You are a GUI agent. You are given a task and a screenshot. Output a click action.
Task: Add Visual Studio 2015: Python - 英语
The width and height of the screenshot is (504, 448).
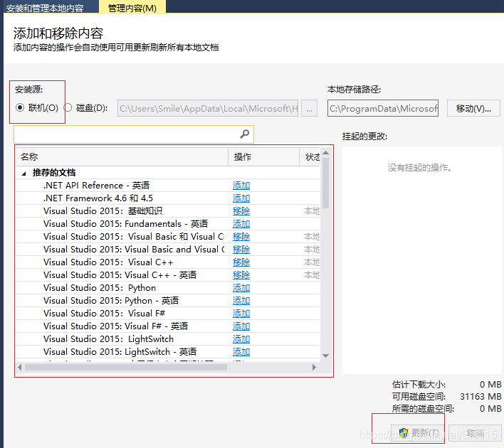[241, 301]
